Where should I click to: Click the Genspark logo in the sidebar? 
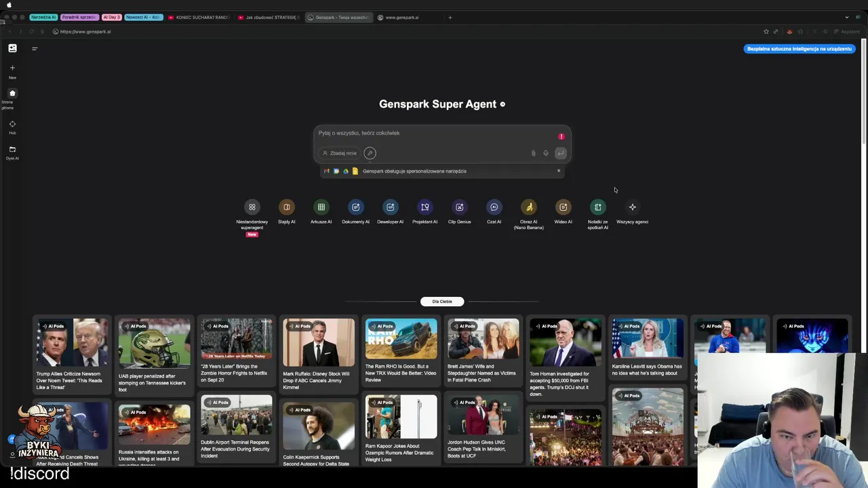click(12, 48)
